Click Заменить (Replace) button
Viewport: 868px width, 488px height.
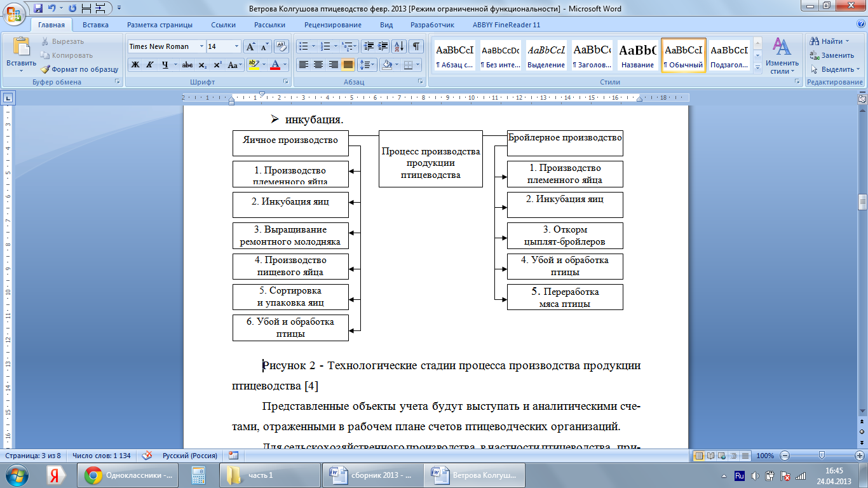832,55
